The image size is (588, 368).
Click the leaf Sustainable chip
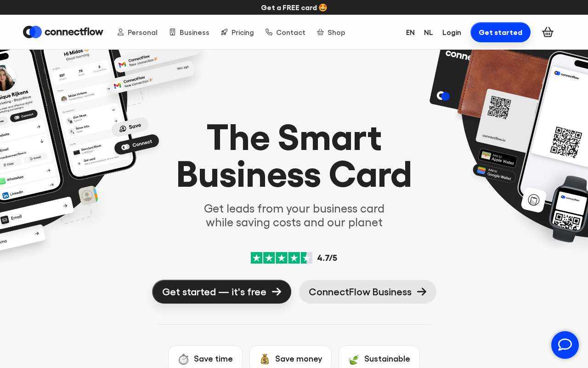coord(379,359)
